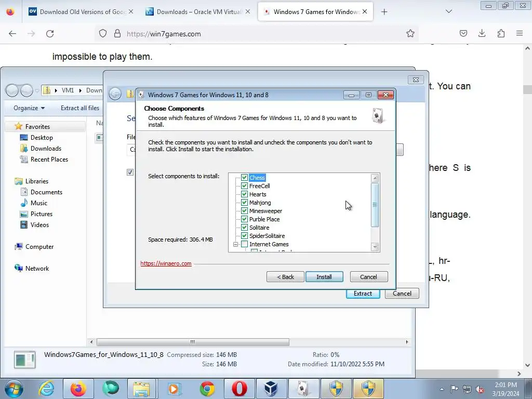Uncheck the Solitaire component checkbox

pyautogui.click(x=244, y=228)
